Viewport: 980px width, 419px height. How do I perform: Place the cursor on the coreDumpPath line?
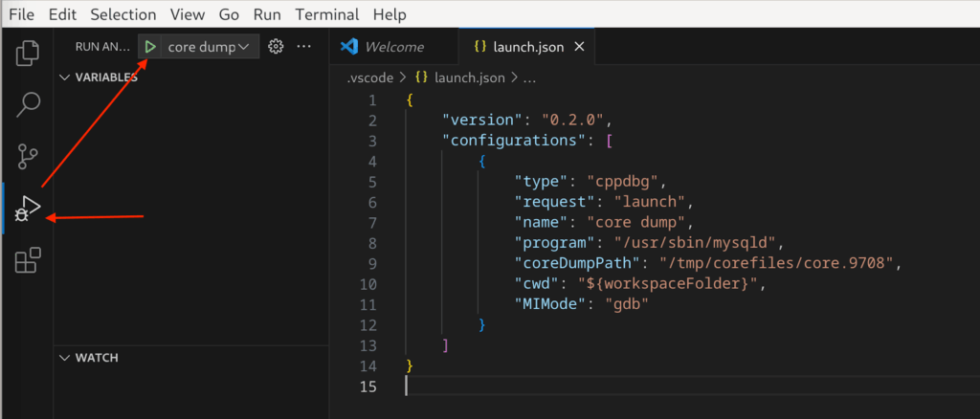(x=708, y=263)
